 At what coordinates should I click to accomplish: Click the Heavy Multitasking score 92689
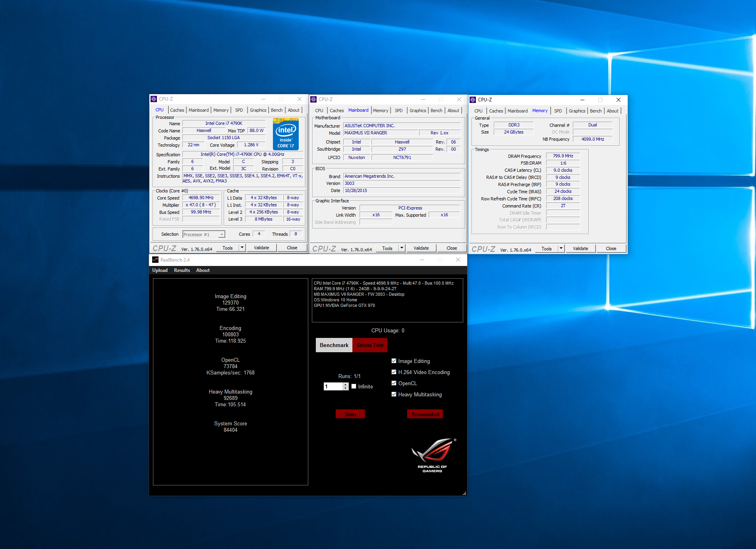tap(230, 398)
